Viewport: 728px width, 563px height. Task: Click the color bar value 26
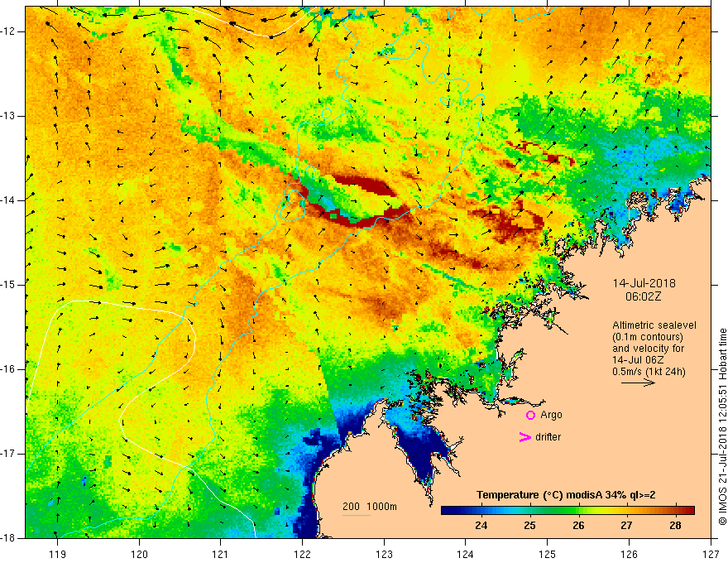click(x=578, y=526)
